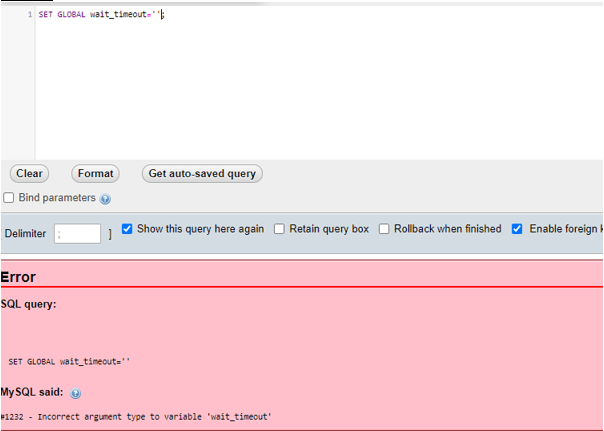Uncheck Show this query here again
Image resolution: width=604 pixels, height=431 pixels.
point(127,229)
